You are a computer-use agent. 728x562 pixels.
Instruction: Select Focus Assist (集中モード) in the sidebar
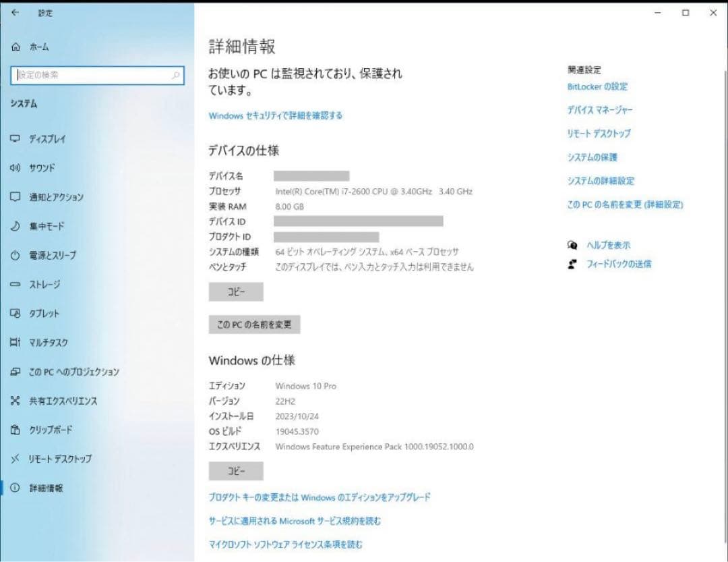point(39,226)
